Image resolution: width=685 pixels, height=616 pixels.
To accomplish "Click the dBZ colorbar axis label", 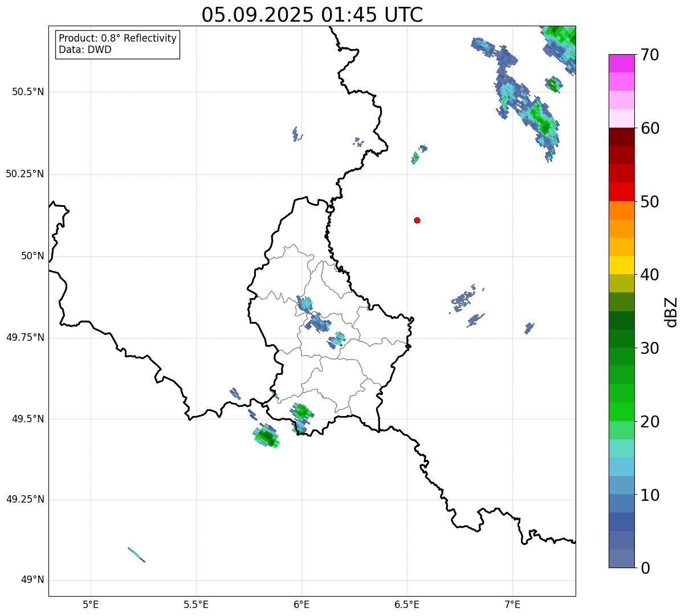I will pos(671,312).
